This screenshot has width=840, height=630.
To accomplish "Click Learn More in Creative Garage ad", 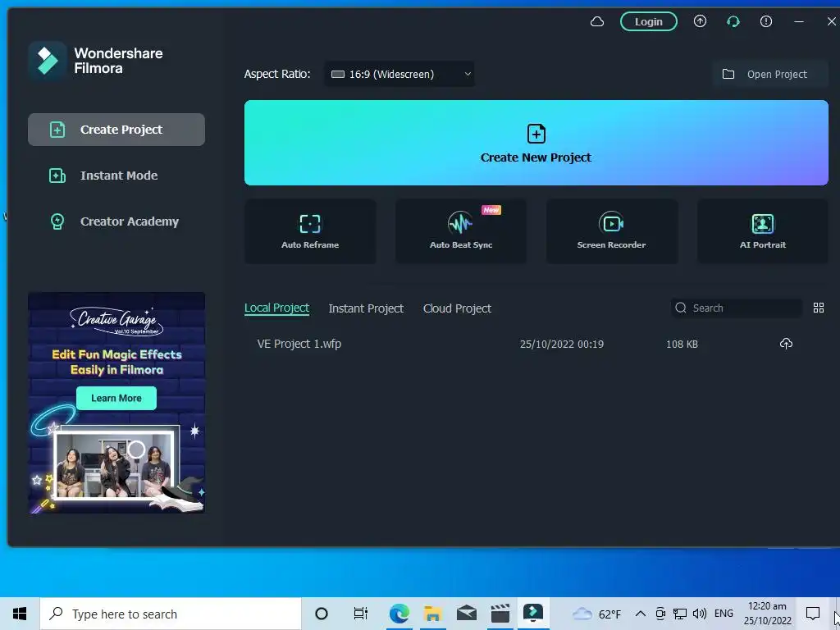I will (116, 398).
